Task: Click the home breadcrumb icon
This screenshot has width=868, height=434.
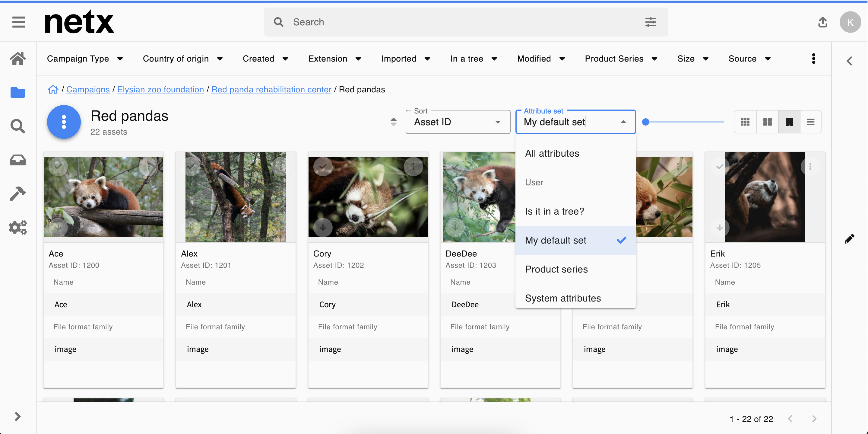Action: pos(53,89)
